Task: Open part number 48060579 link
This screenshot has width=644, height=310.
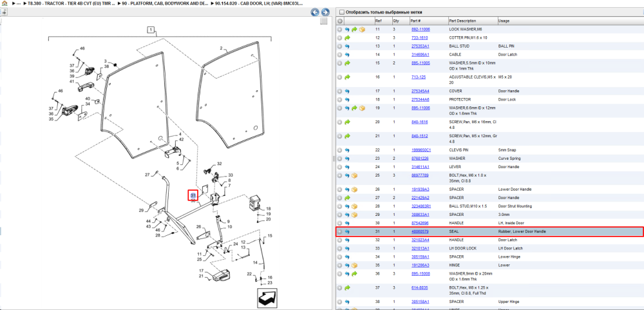Action: pos(420,231)
